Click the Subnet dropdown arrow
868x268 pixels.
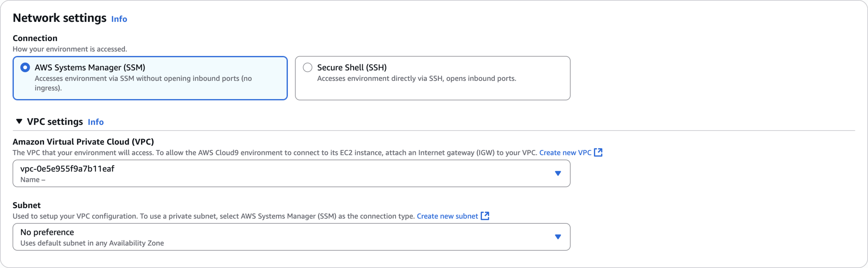(558, 237)
